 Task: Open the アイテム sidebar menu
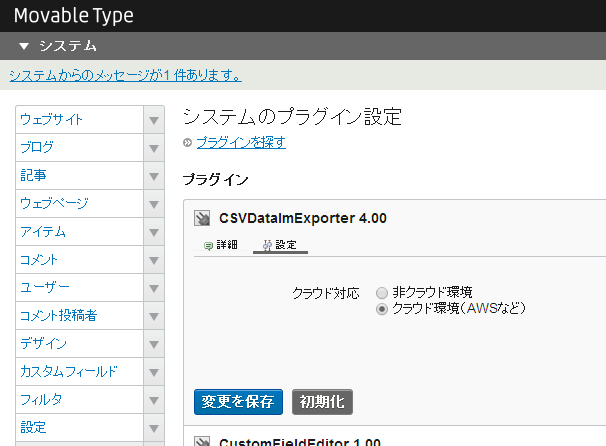tap(80, 232)
